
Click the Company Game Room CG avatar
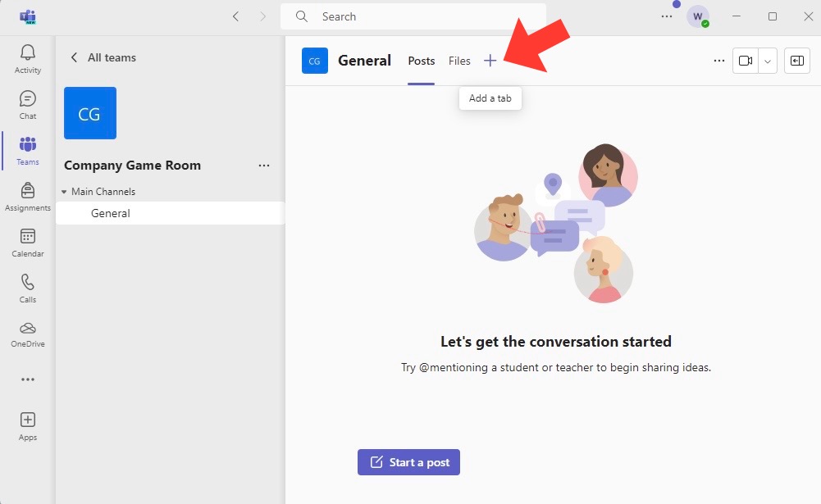pyautogui.click(x=90, y=113)
